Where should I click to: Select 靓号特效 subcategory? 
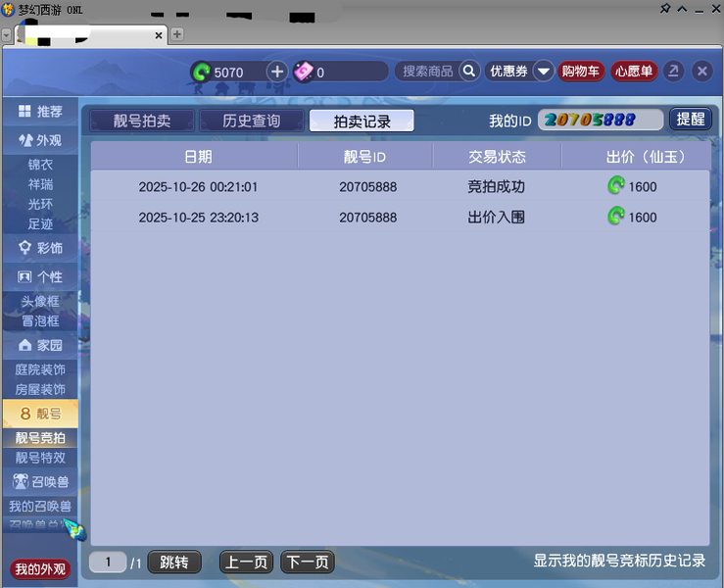tap(40, 458)
